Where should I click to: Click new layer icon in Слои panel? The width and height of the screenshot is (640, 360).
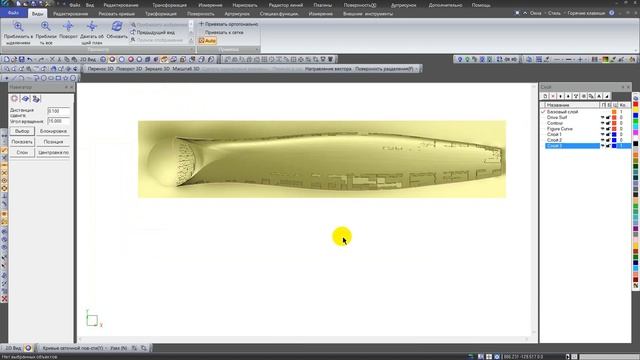point(545,96)
